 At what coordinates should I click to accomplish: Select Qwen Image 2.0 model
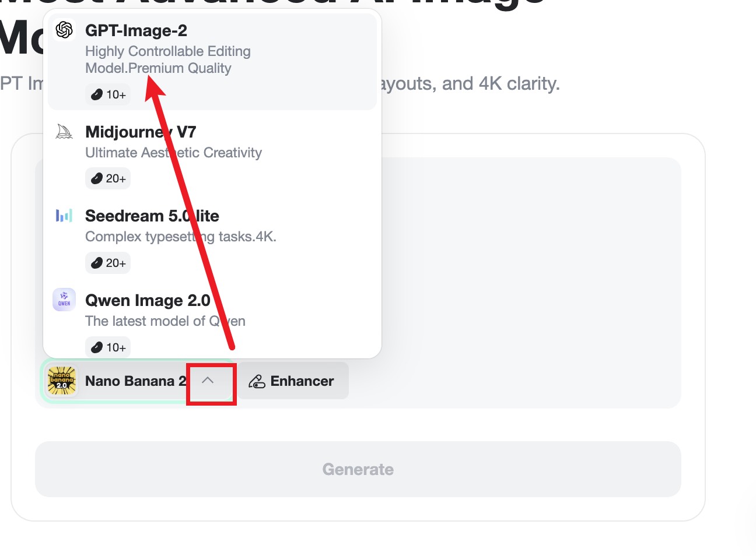212,321
